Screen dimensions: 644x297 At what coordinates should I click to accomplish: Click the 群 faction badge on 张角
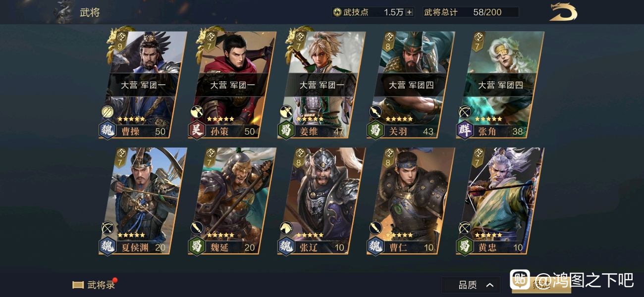click(x=464, y=131)
